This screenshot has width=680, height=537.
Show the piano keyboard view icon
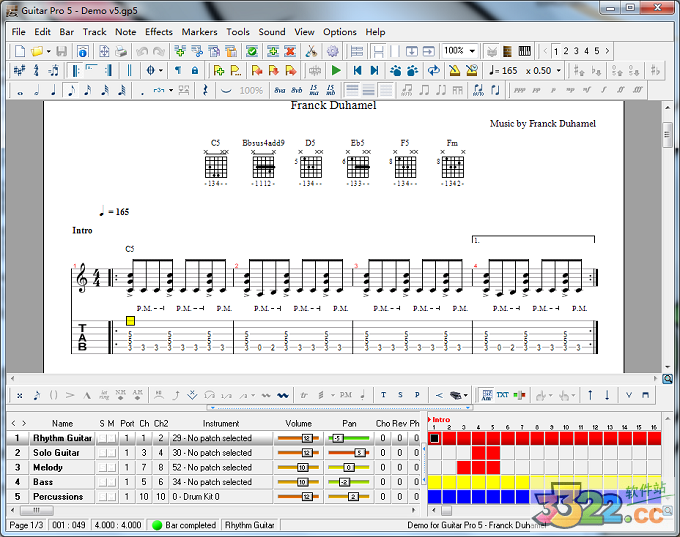click(x=524, y=51)
